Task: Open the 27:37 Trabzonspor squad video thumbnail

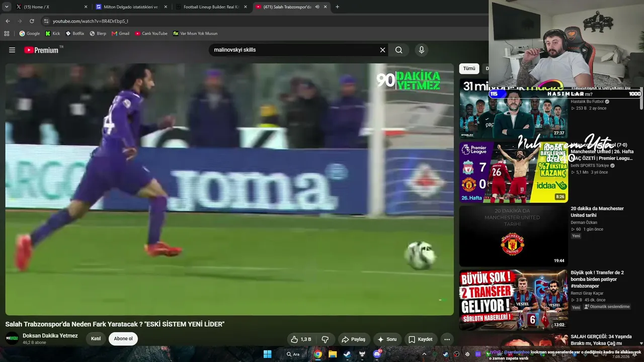Action: (x=513, y=108)
